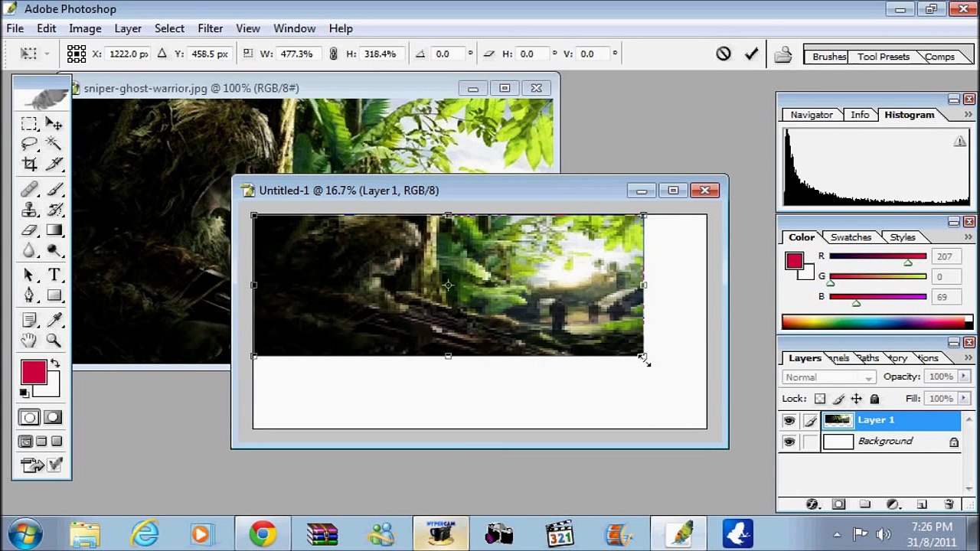The image size is (980, 551).
Task: Select the Healing Brush tool
Action: pyautogui.click(x=29, y=189)
